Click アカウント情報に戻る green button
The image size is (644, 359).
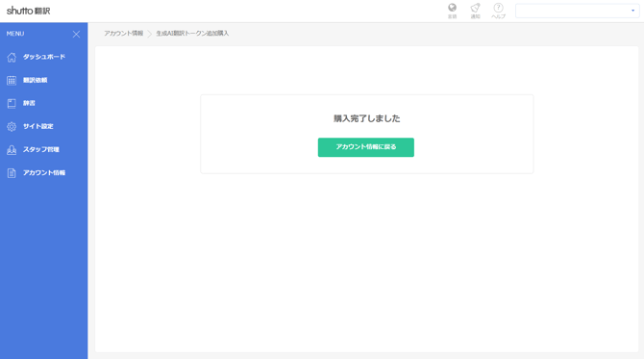pos(366,147)
